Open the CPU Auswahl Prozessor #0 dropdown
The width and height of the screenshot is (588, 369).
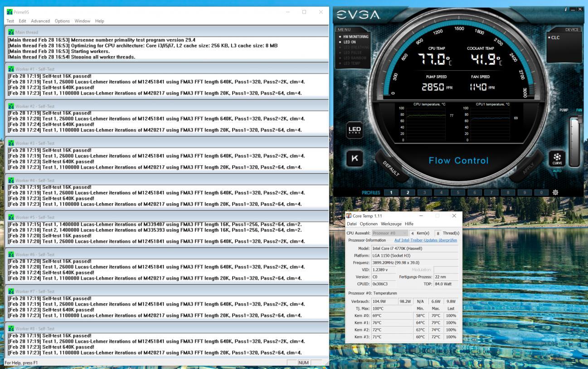[389, 233]
